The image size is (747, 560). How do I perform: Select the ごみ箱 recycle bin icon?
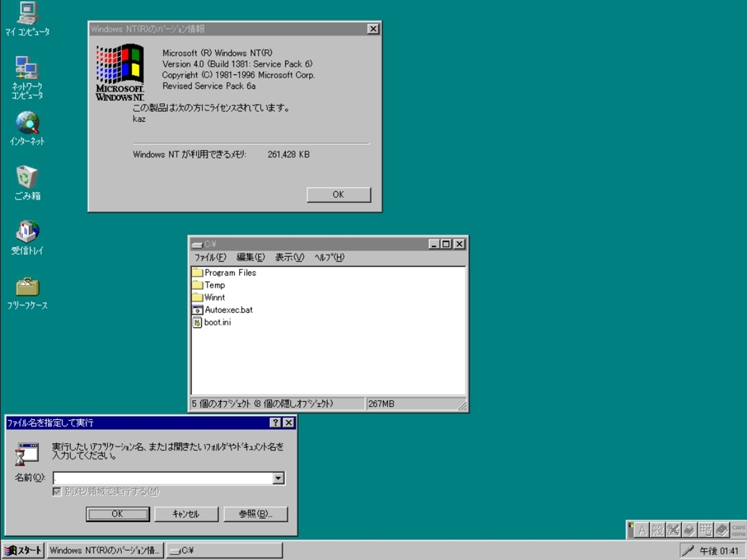pyautogui.click(x=27, y=177)
